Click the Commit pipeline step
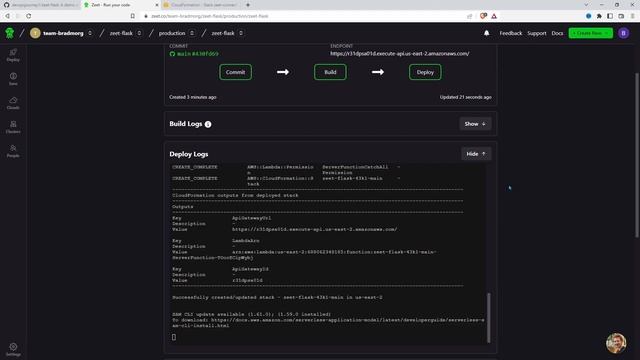Viewport: 640px width, 360px height. click(236, 72)
